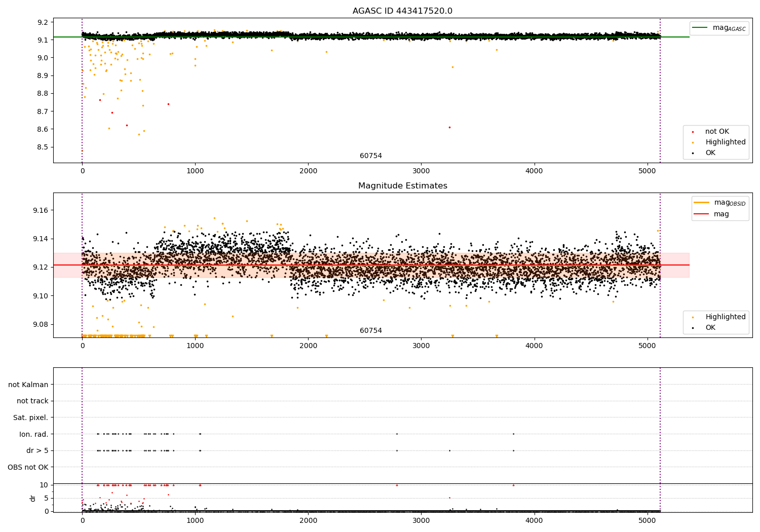Click the 'AGASC ID 443417520.0' plot title
The image size is (760, 532).
[402, 11]
